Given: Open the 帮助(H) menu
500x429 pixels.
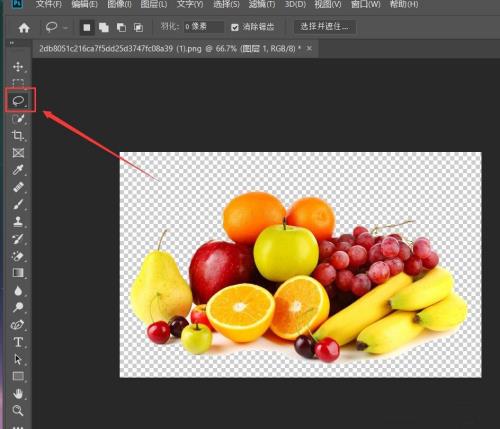Looking at the screenshot, I should [x=404, y=4].
